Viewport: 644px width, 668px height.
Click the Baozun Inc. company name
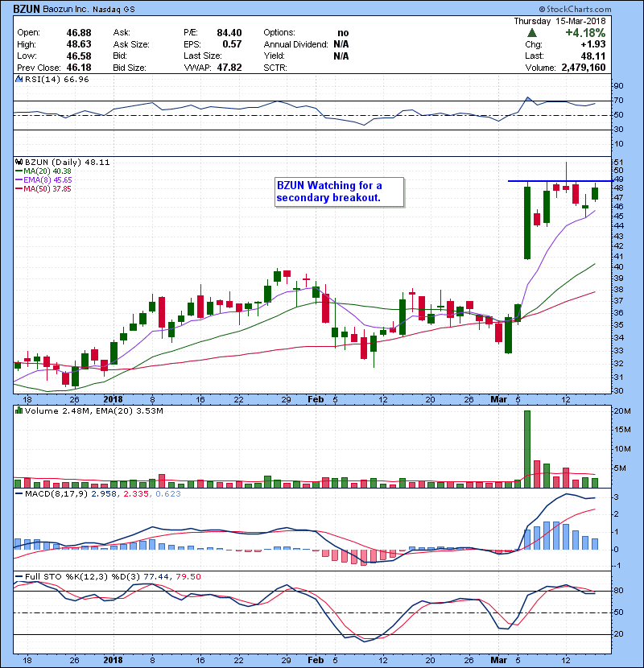(66, 9)
